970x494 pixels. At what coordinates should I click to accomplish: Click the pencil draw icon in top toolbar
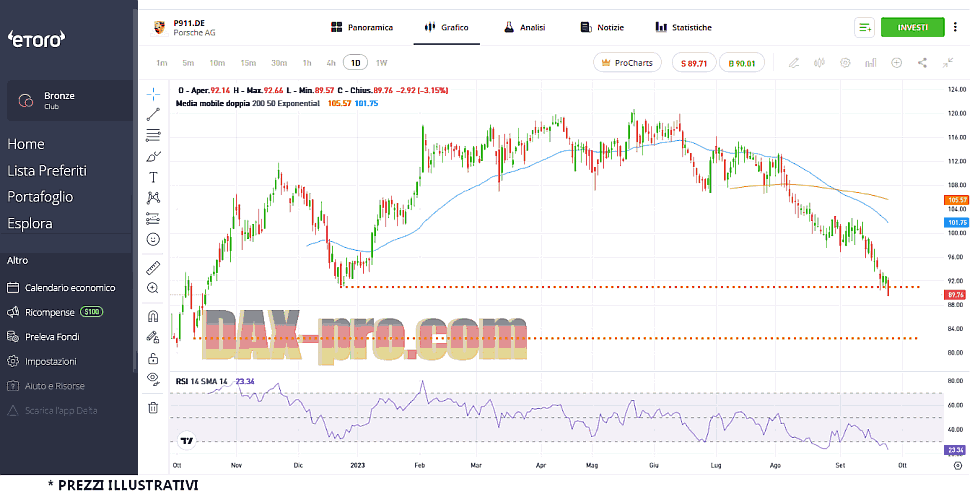[x=794, y=62]
